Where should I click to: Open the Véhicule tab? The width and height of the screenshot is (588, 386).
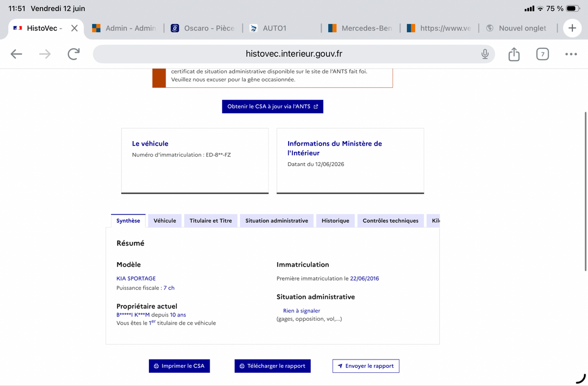click(165, 221)
